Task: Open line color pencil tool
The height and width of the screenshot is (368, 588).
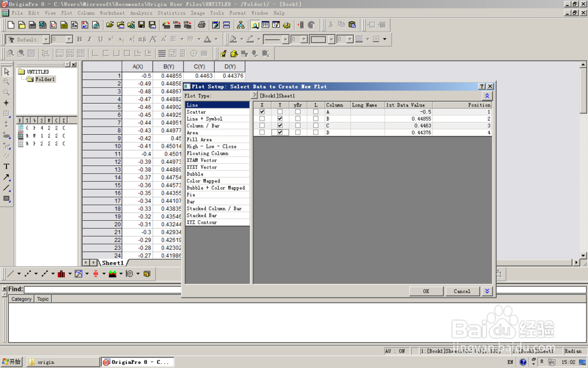Action: click(250, 39)
